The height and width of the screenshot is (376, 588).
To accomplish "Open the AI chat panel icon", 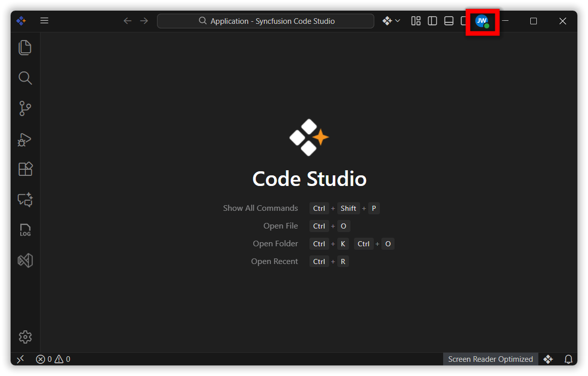I will (25, 200).
